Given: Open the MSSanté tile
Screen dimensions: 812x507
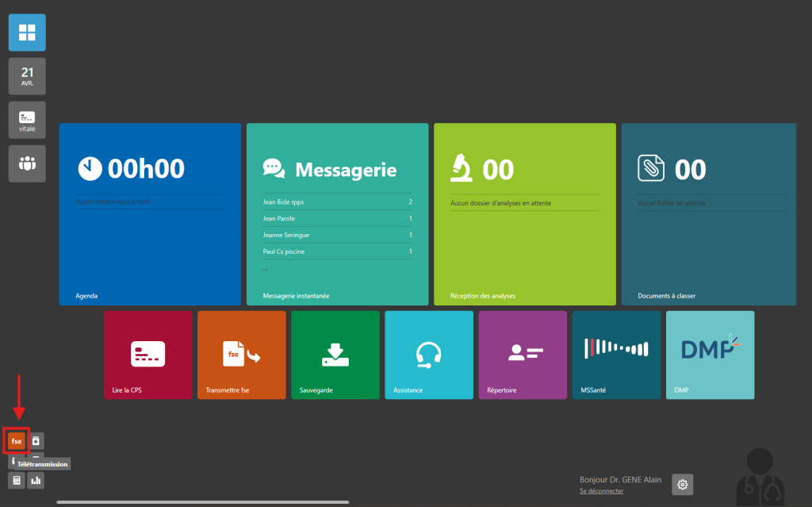Looking at the screenshot, I should click(616, 355).
